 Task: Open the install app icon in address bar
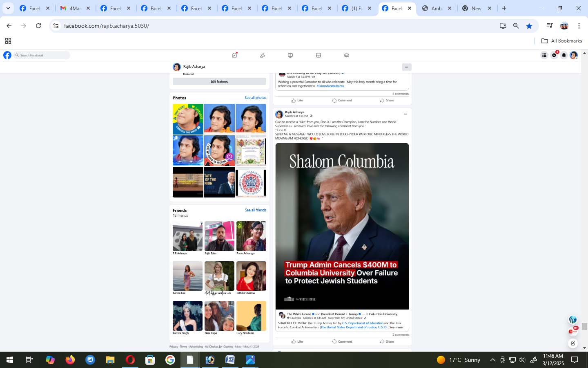pyautogui.click(x=503, y=26)
